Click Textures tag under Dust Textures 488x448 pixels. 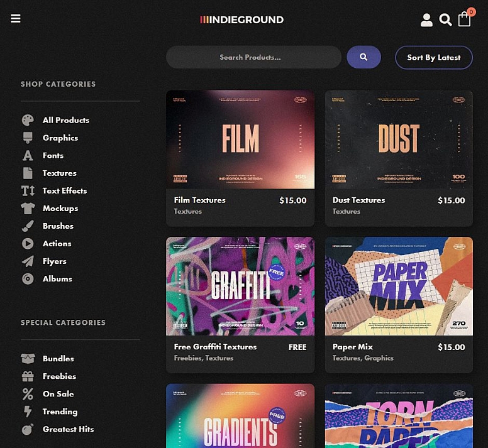coord(347,211)
